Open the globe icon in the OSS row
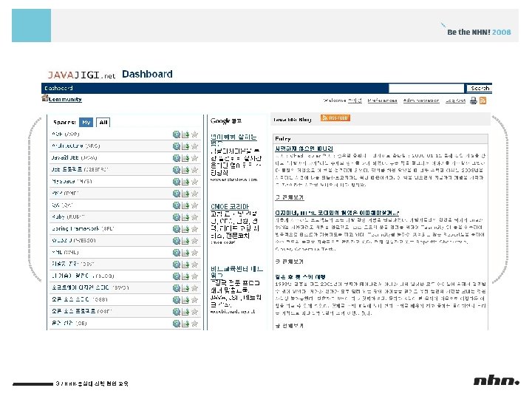This screenshot has width=532, height=399. pyautogui.click(x=177, y=300)
